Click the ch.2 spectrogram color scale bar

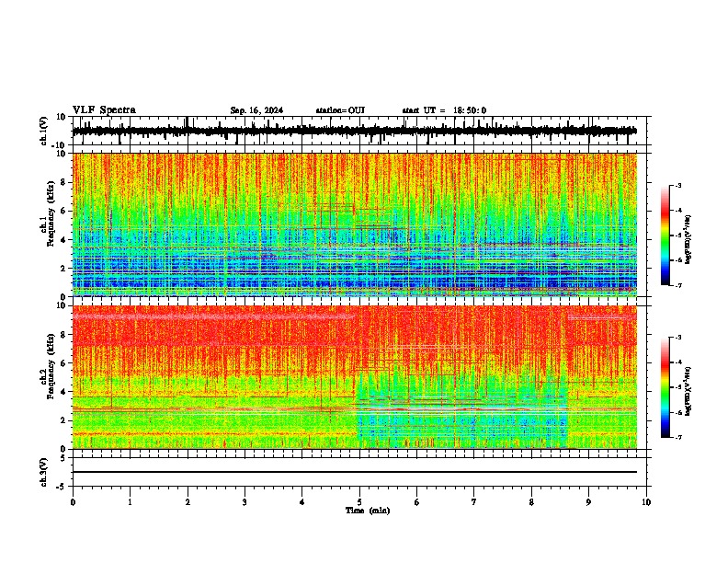coord(665,387)
